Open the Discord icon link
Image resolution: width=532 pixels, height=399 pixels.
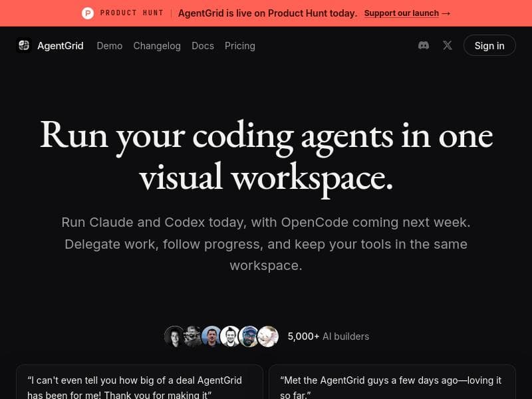(x=424, y=45)
